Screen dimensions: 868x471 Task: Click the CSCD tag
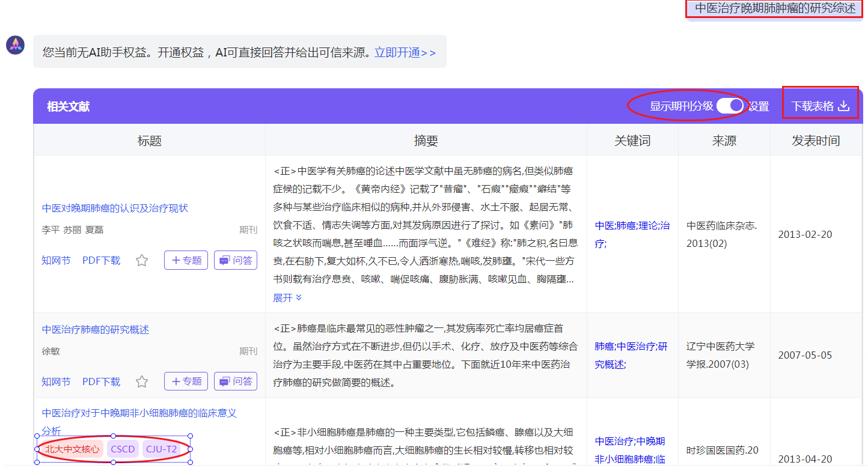coord(123,449)
